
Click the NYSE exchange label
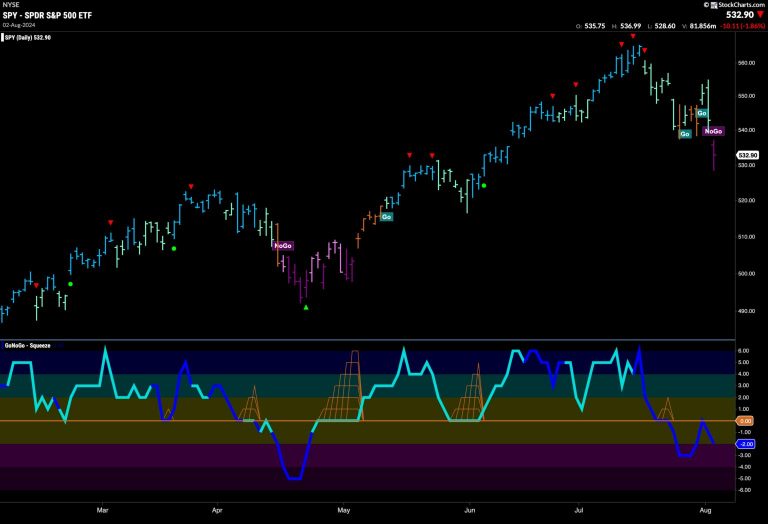pos(11,5)
